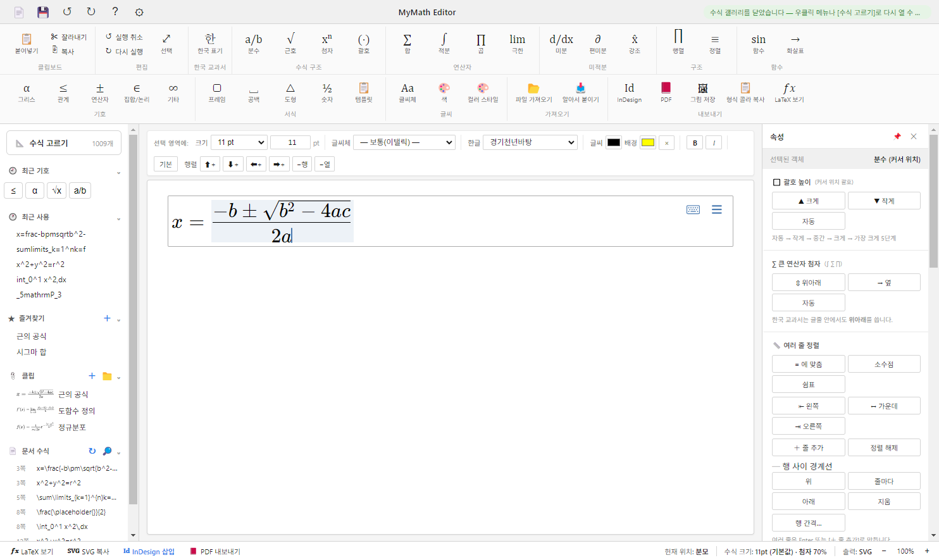939x560 pixels.
Task: Export to InDesign from ribbon
Action: tap(629, 92)
